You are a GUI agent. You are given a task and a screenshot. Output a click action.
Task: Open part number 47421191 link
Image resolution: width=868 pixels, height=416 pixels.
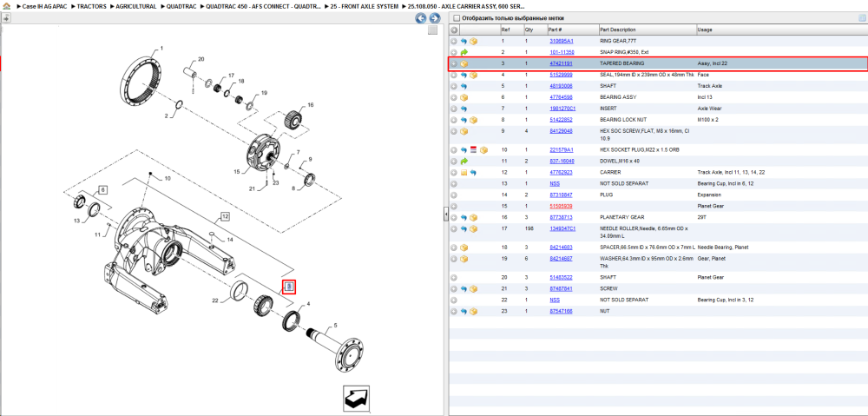[561, 63]
